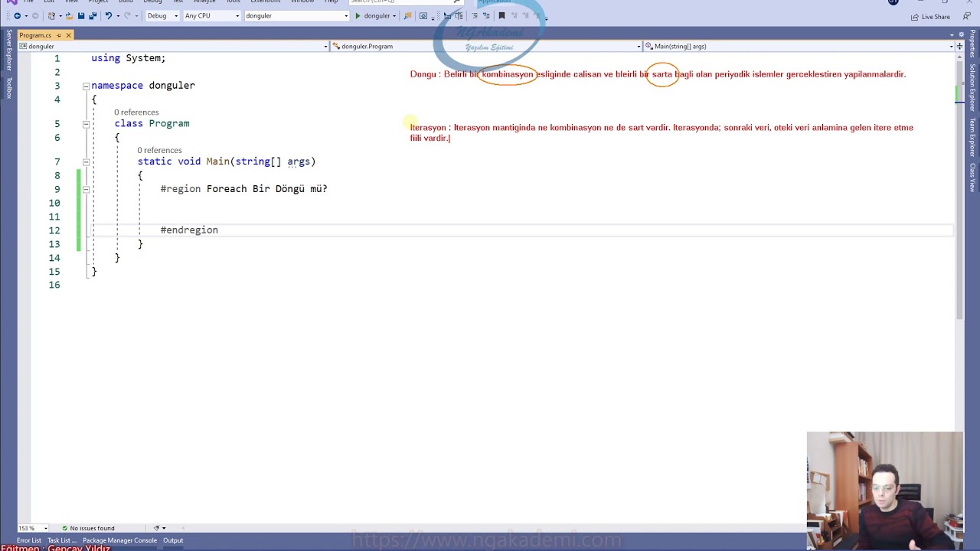The height and width of the screenshot is (551, 980).
Task: Click the Find in Files toolbar icon
Action: click(407, 16)
